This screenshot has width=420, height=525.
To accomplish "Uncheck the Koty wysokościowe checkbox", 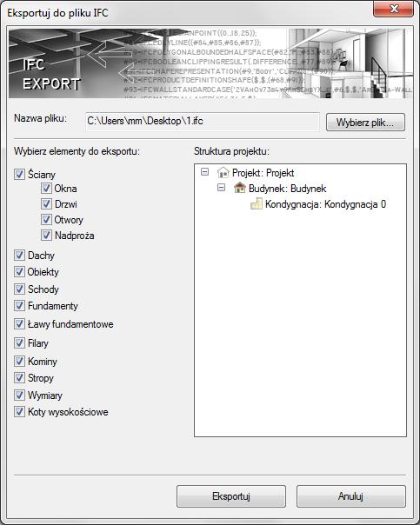I will [19, 411].
